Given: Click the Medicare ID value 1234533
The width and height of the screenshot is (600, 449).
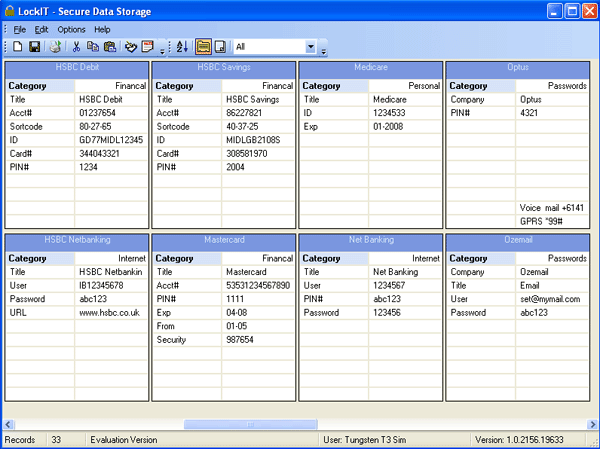Looking at the screenshot, I should pyautogui.click(x=389, y=113).
